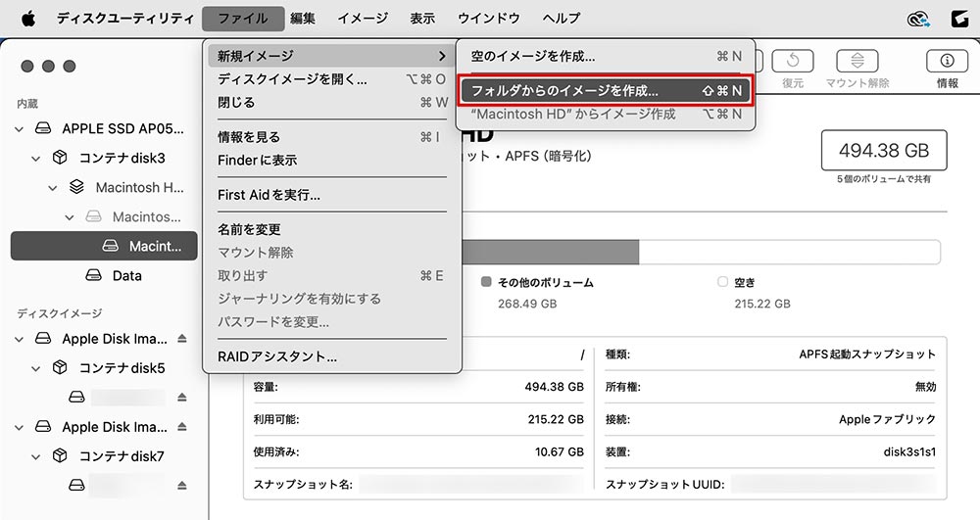980x520 pixels.
Task: Click the Creative Cloud menu bar icon
Action: point(918,18)
